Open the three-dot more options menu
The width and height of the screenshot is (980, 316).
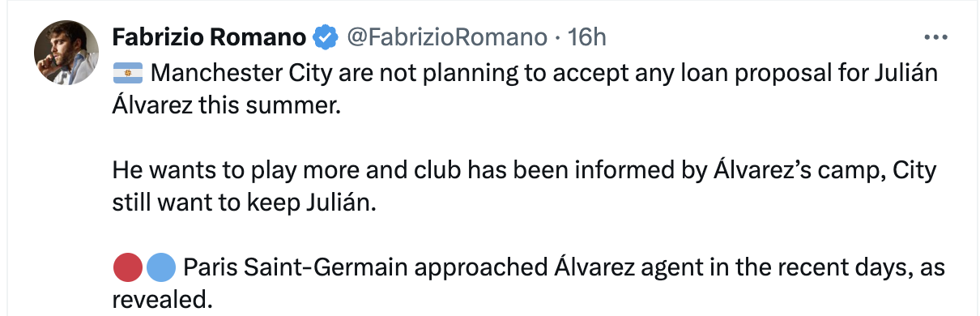coord(935,37)
